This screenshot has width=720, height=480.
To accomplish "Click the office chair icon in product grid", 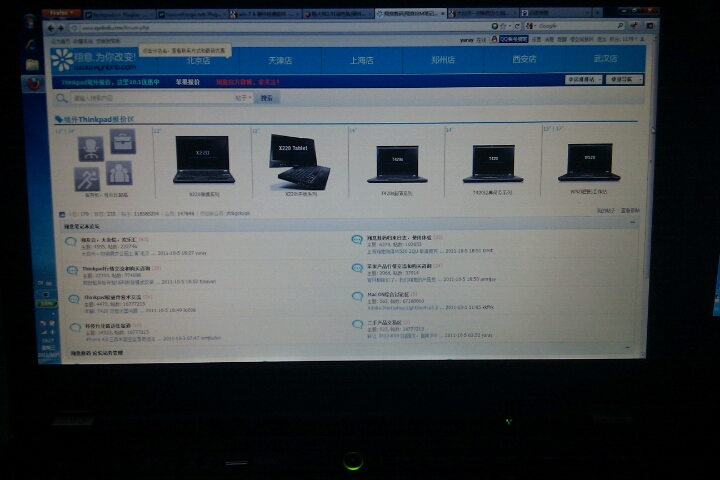I will (90, 148).
